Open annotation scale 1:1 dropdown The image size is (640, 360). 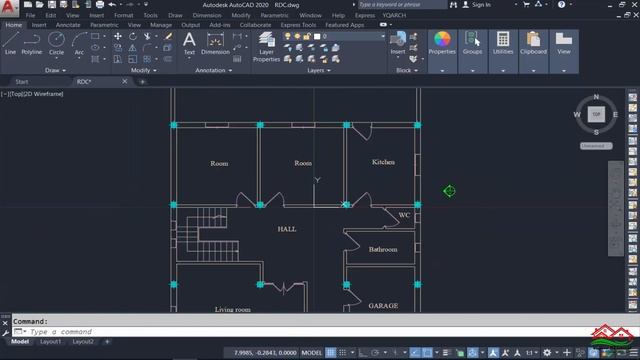coord(531,353)
